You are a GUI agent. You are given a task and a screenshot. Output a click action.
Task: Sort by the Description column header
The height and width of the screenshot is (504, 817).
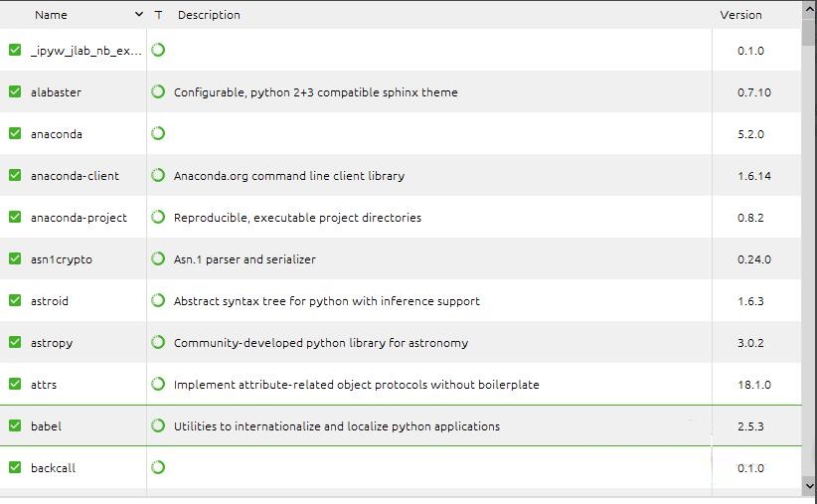click(209, 15)
